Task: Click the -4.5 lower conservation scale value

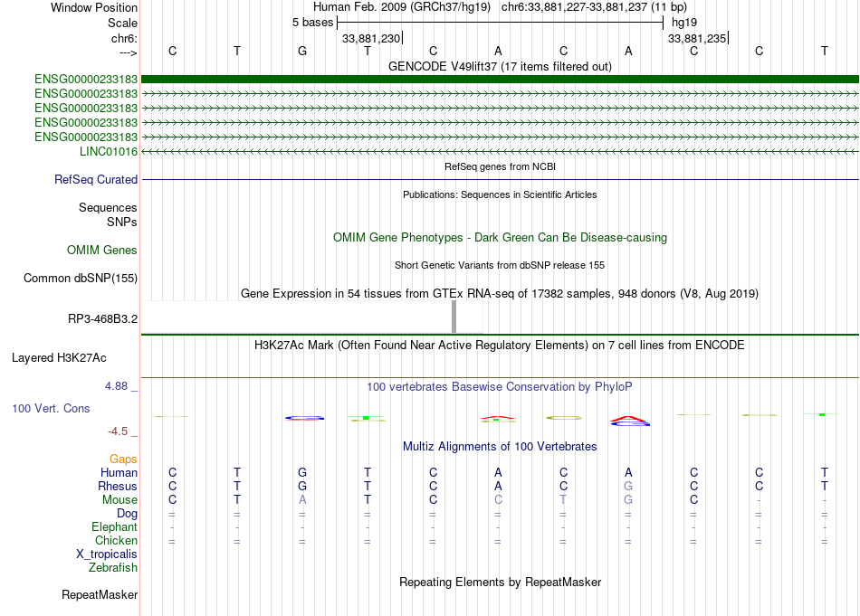Action: click(x=118, y=431)
